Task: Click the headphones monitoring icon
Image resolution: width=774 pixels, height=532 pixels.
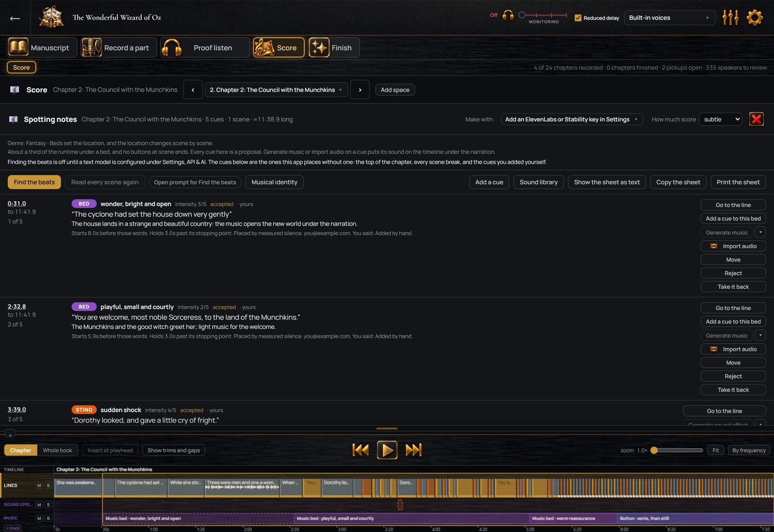Action: tap(508, 15)
